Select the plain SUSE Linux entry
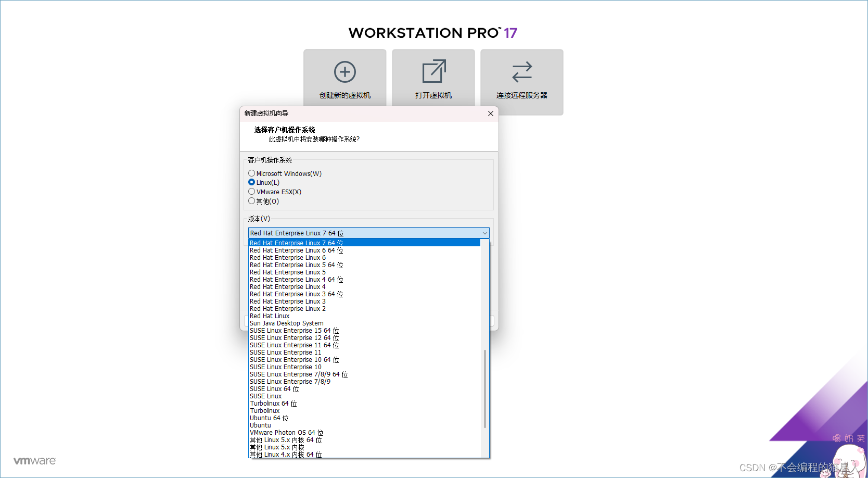 [x=364, y=396]
